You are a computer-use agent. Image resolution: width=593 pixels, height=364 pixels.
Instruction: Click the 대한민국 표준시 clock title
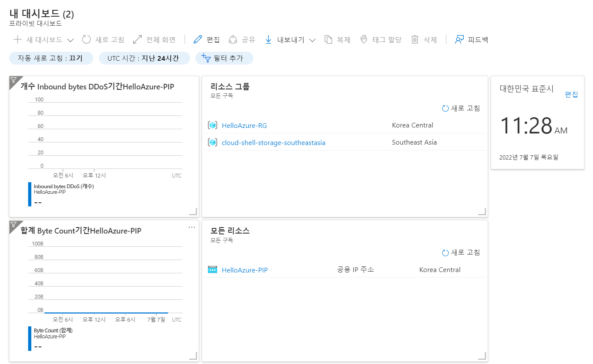[x=527, y=89]
